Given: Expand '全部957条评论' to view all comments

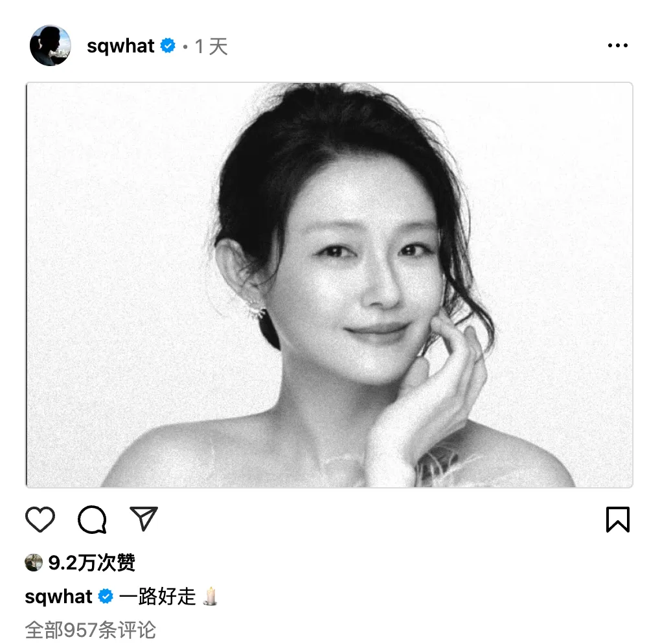Looking at the screenshot, I should (90, 630).
